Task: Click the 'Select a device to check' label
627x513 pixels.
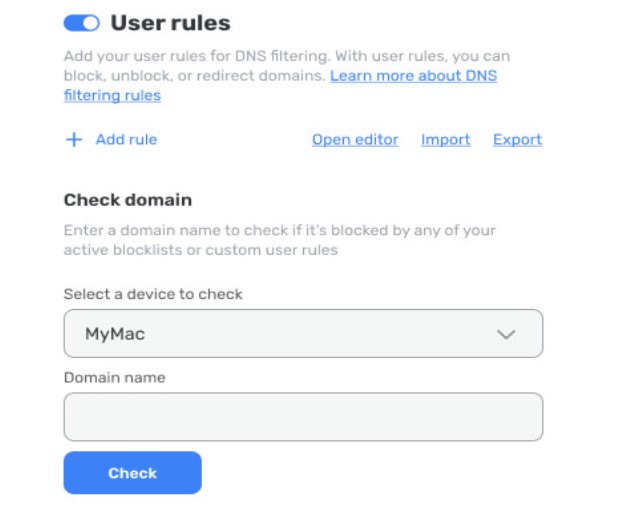Action: click(x=153, y=295)
